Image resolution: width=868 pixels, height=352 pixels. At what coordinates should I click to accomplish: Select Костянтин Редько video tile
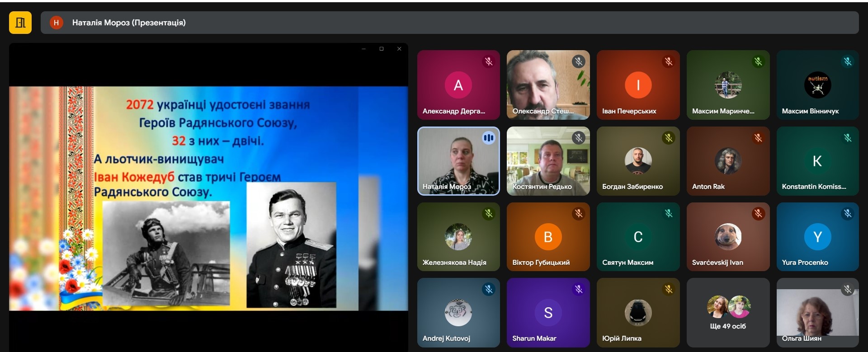[548, 161]
